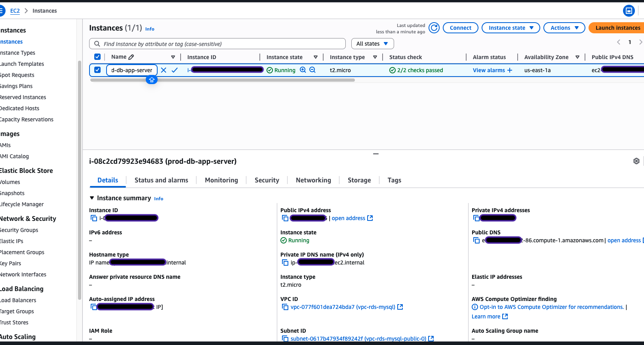The width and height of the screenshot is (644, 345).
Task: Uncheck the prod-db-app-server row checkbox
Action: click(97, 70)
